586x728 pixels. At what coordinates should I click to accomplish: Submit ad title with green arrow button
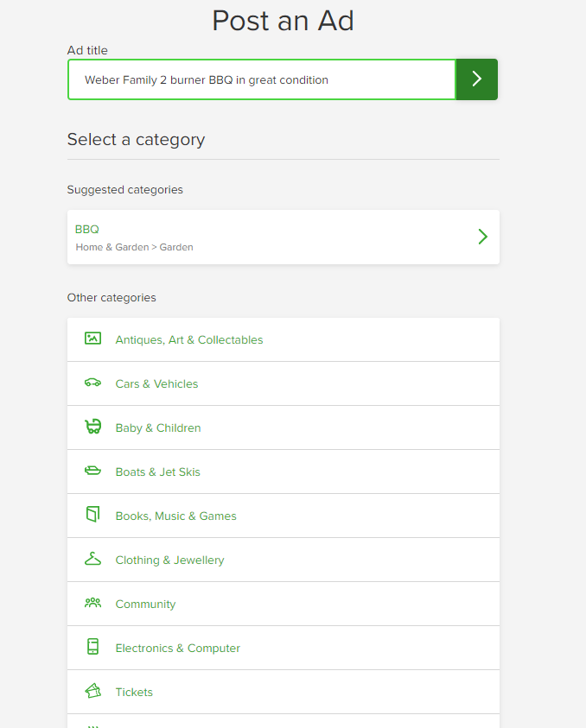(x=477, y=79)
